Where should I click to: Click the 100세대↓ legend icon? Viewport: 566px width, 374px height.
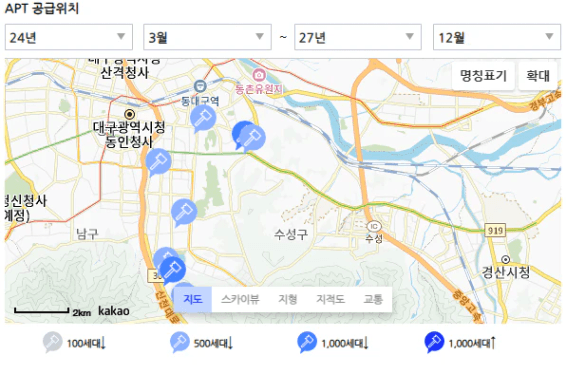53,342
